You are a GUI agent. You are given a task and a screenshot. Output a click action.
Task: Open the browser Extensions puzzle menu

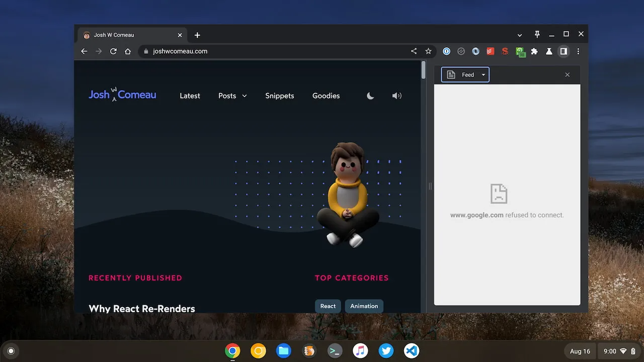coord(534,51)
